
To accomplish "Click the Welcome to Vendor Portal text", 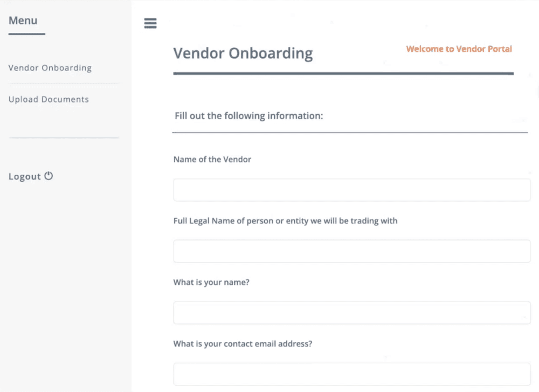I will pos(459,49).
